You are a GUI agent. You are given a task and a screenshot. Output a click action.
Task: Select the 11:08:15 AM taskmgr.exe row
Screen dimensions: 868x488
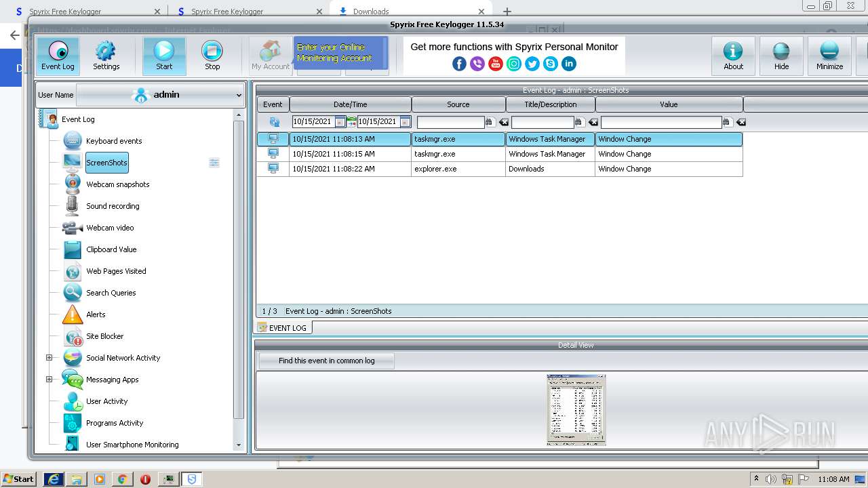coord(500,154)
